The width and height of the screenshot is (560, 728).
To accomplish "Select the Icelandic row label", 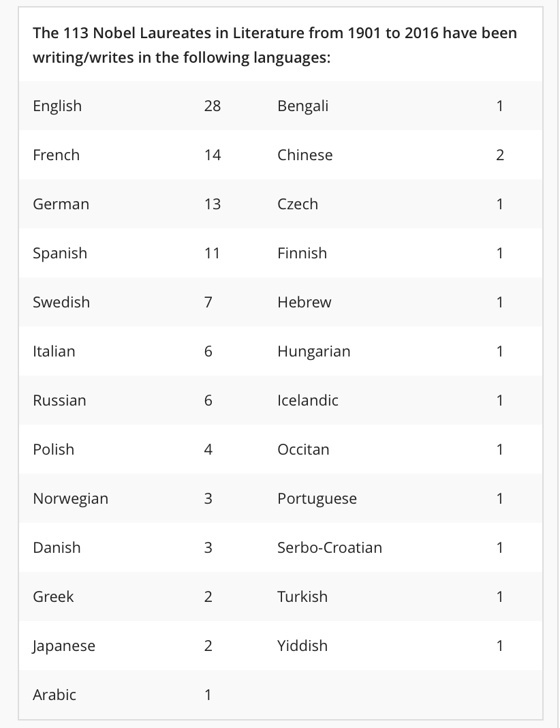I will [x=308, y=400].
